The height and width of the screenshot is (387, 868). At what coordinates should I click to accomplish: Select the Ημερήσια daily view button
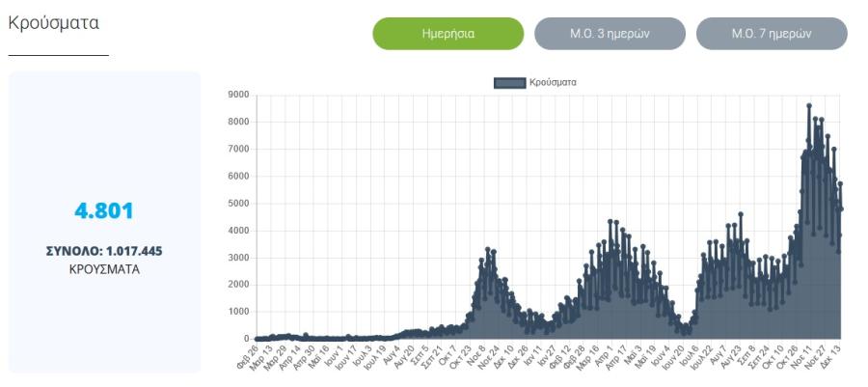[x=448, y=34]
